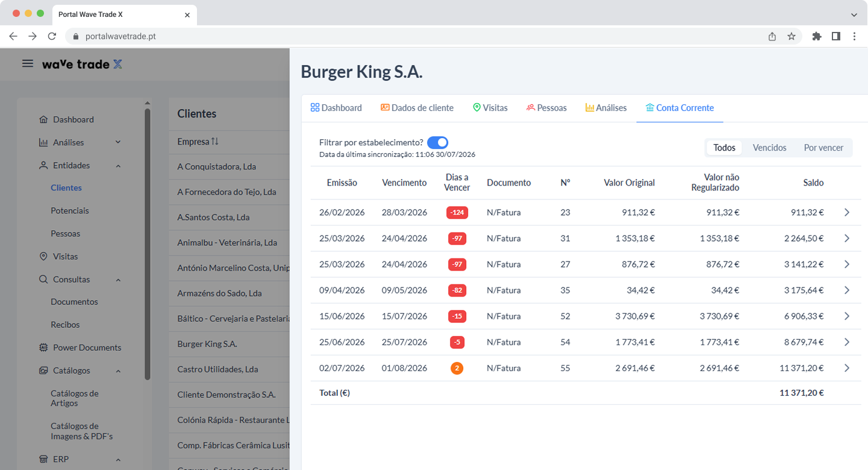Open client Cliente Demonstração S.A.

pos(226,394)
